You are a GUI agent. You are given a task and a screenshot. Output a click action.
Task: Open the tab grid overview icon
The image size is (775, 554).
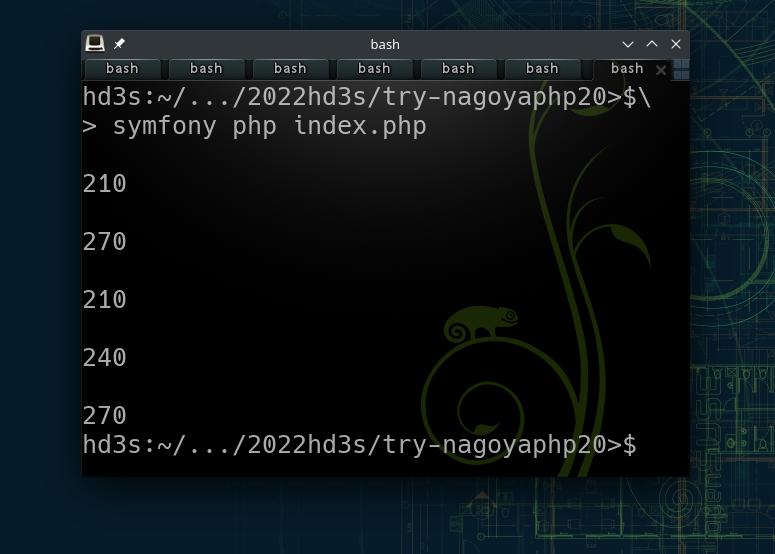point(682,69)
